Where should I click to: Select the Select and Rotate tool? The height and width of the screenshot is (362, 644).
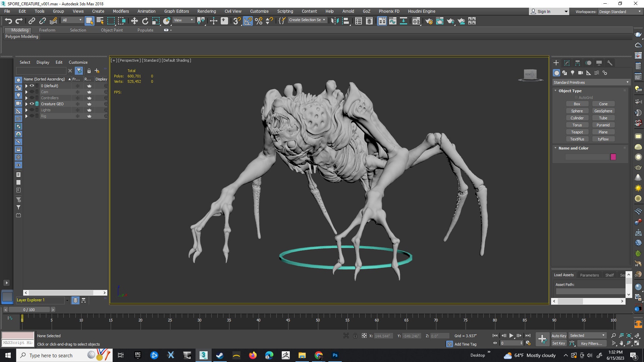[x=145, y=21]
